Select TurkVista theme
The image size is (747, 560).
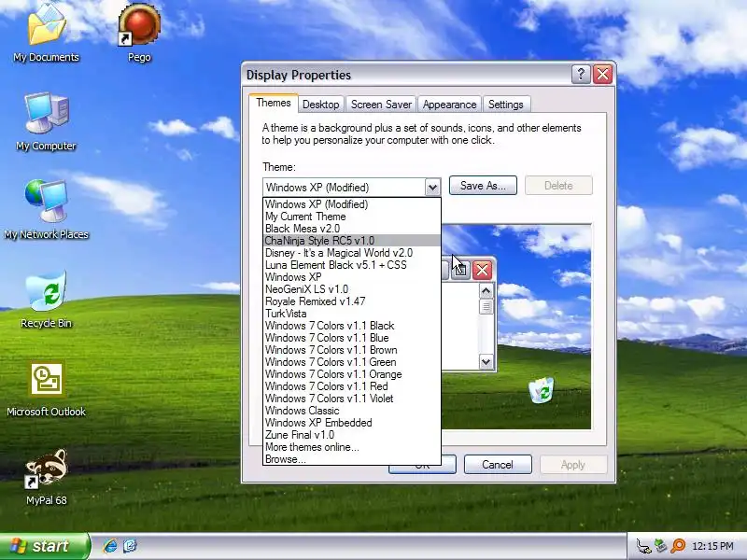click(x=352, y=314)
